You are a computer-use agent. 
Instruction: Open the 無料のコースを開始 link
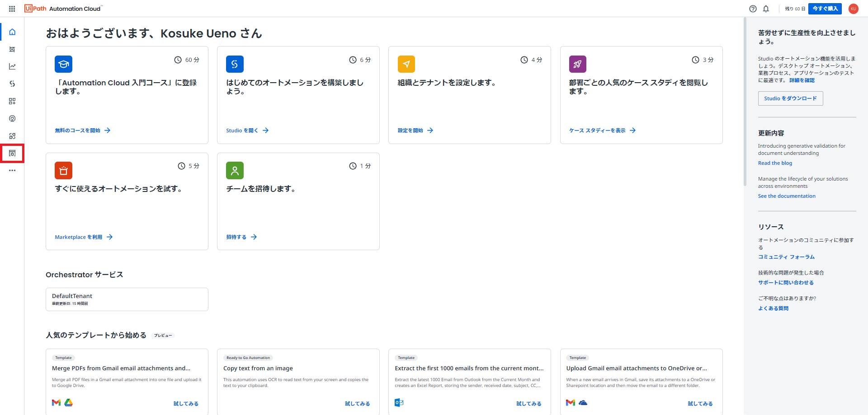tap(78, 131)
